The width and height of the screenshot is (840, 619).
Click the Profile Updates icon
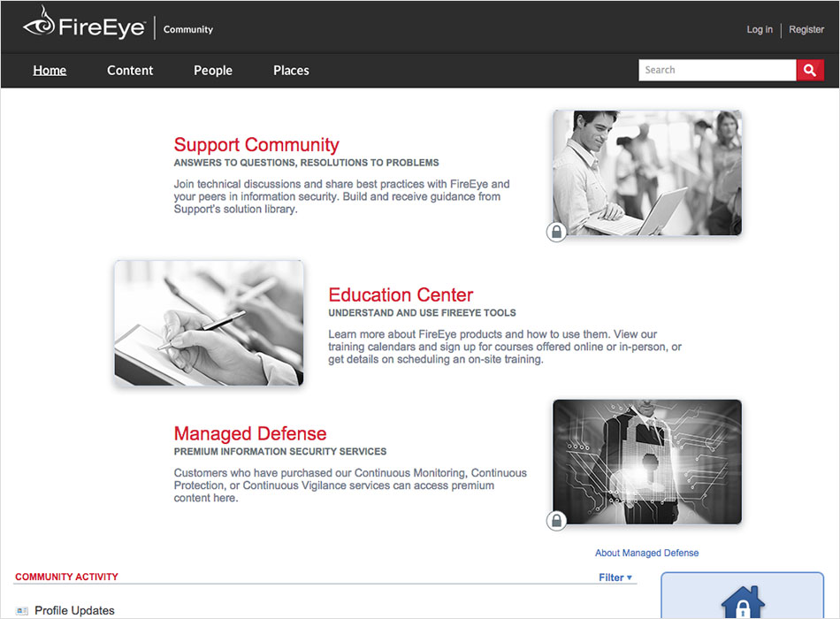(22, 610)
